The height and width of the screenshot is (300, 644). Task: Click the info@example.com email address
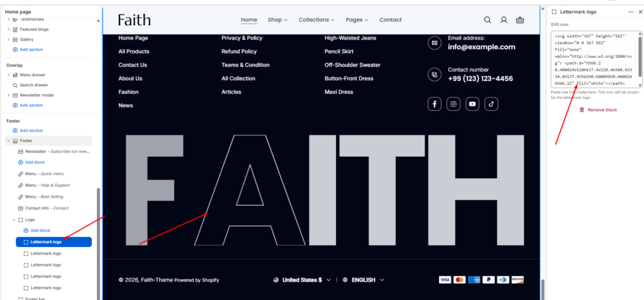click(x=481, y=47)
